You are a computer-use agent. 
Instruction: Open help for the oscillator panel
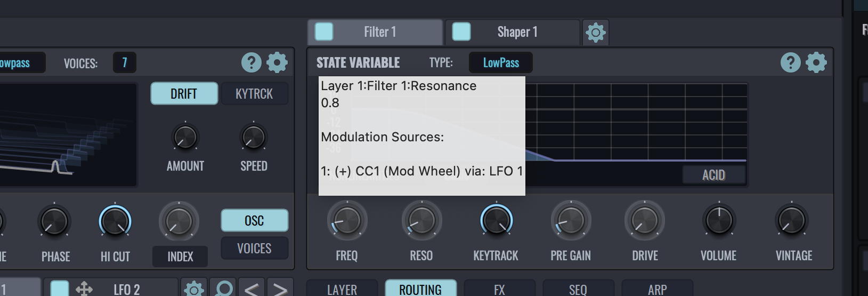pos(251,63)
